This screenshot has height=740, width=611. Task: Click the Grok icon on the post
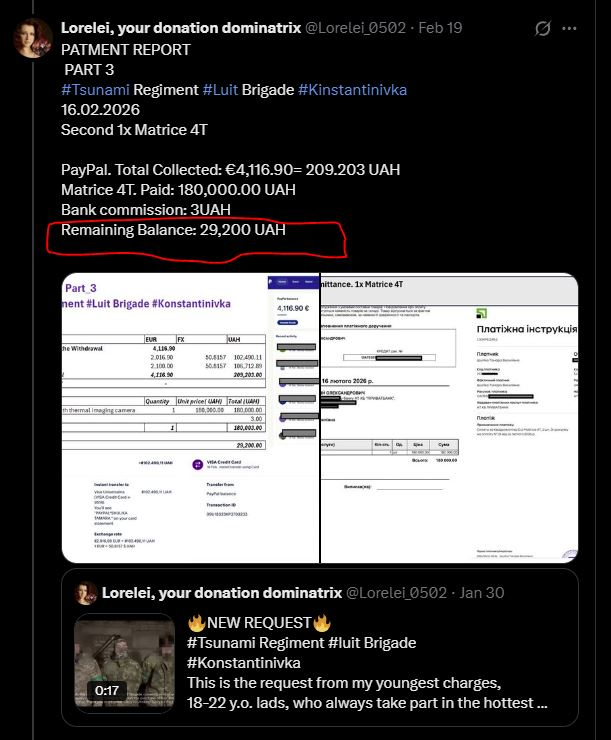(543, 28)
